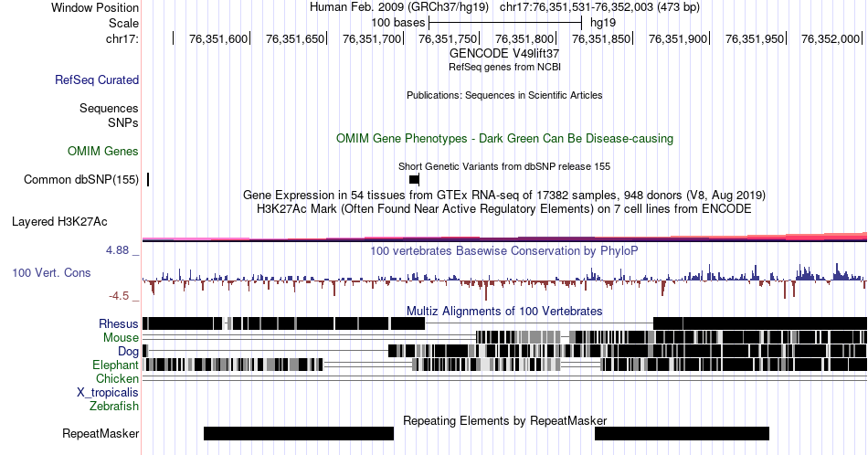This screenshot has width=868, height=455.
Task: Click the 76,351,600 ruler position
Action: coord(218,38)
